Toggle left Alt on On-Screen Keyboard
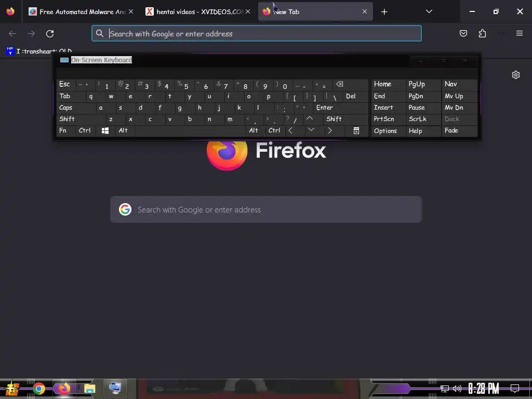This screenshot has width=532, height=399. [x=125, y=130]
